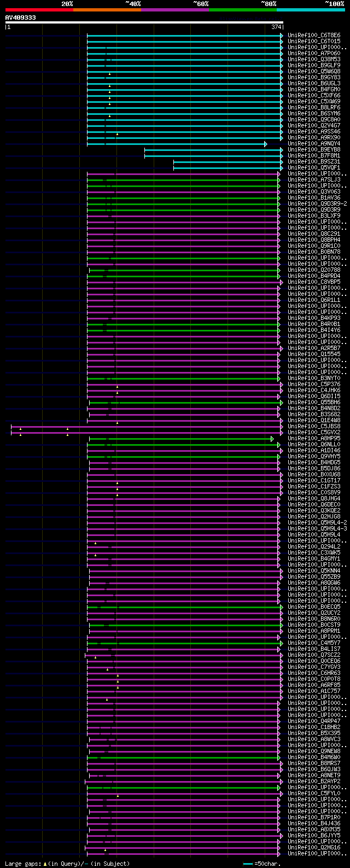Select hit name UniRef100_B4R0B1
The image size is (350, 868).
(314, 324)
